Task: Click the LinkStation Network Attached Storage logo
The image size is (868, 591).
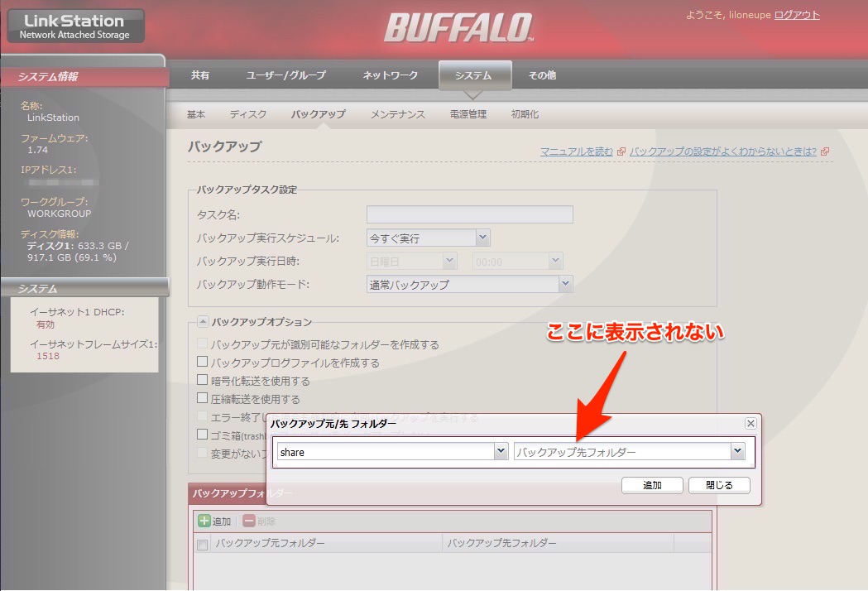Action: click(75, 26)
